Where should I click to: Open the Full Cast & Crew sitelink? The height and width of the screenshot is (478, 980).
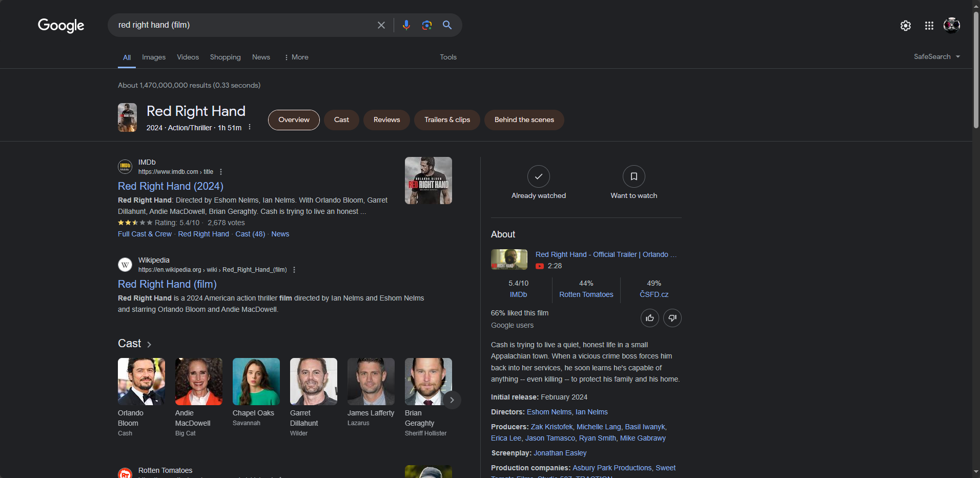(145, 234)
